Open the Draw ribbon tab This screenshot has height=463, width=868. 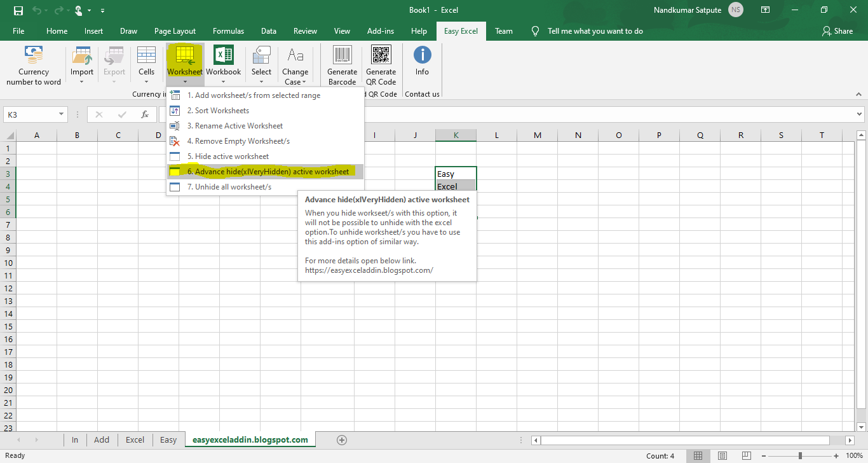[x=128, y=31]
